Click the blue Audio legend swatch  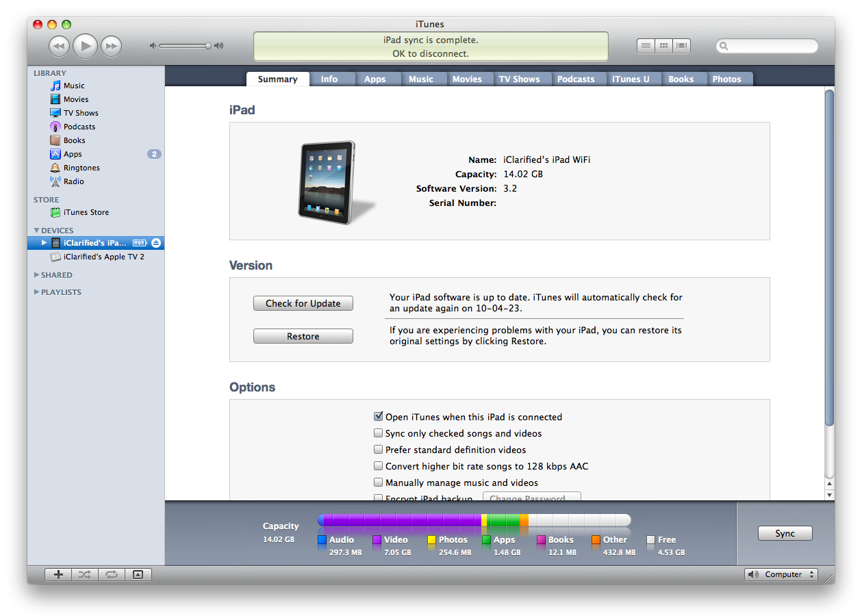point(322,540)
